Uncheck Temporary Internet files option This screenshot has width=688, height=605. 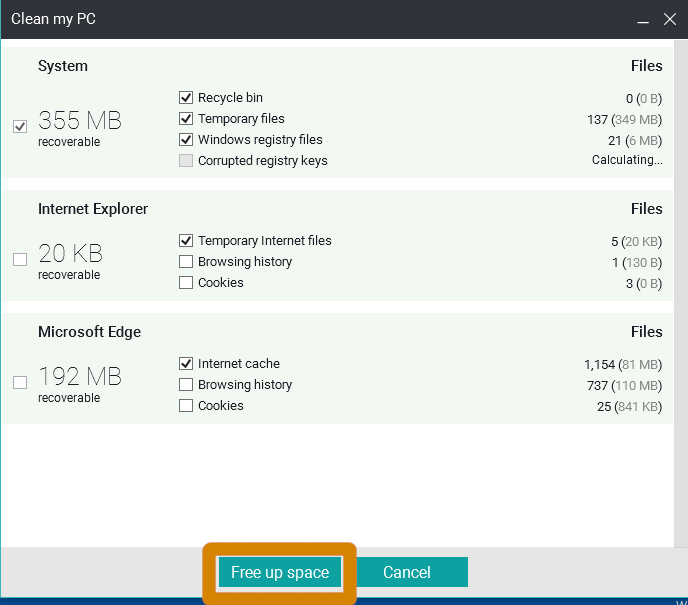tap(186, 240)
